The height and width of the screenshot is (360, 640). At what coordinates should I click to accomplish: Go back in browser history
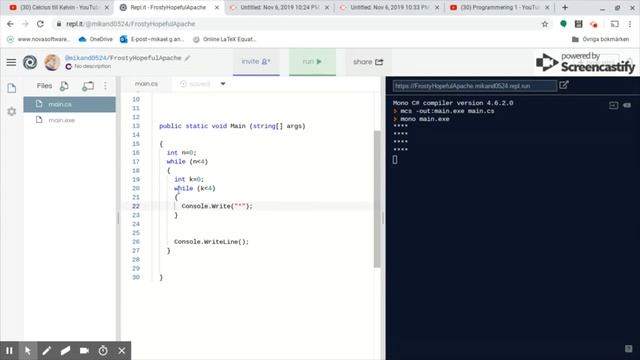pyautogui.click(x=10, y=24)
